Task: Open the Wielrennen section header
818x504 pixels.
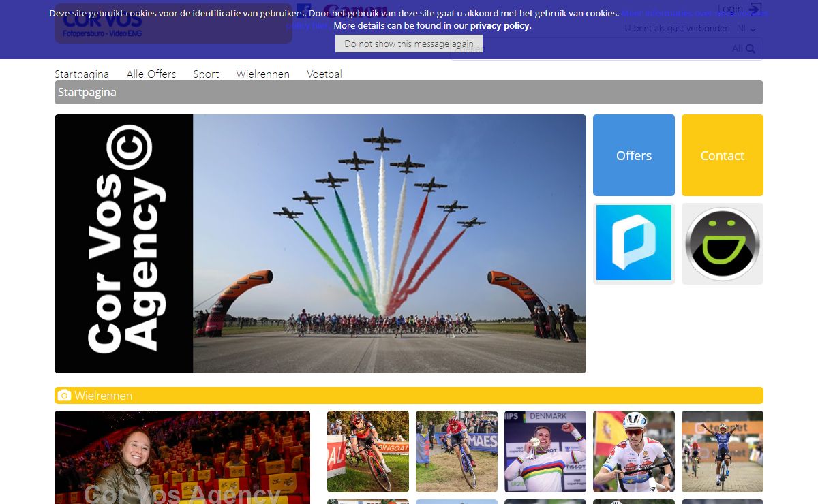Action: click(409, 395)
